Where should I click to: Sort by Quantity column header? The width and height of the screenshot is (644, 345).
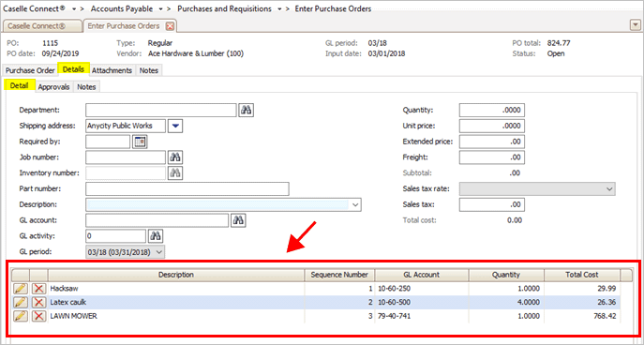[x=506, y=275]
